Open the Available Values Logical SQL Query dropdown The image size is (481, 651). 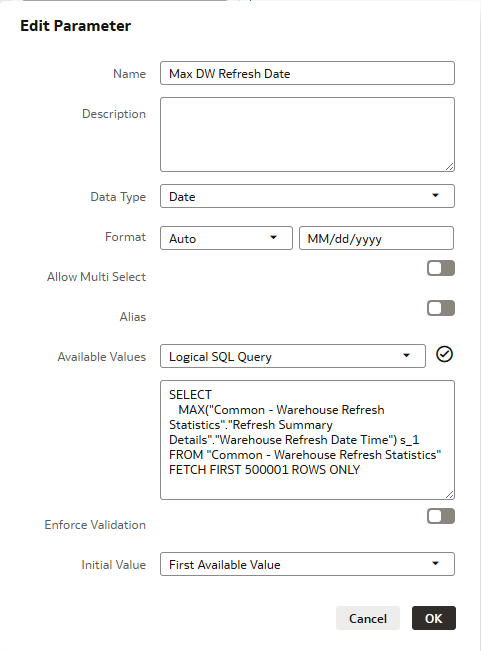pos(293,356)
